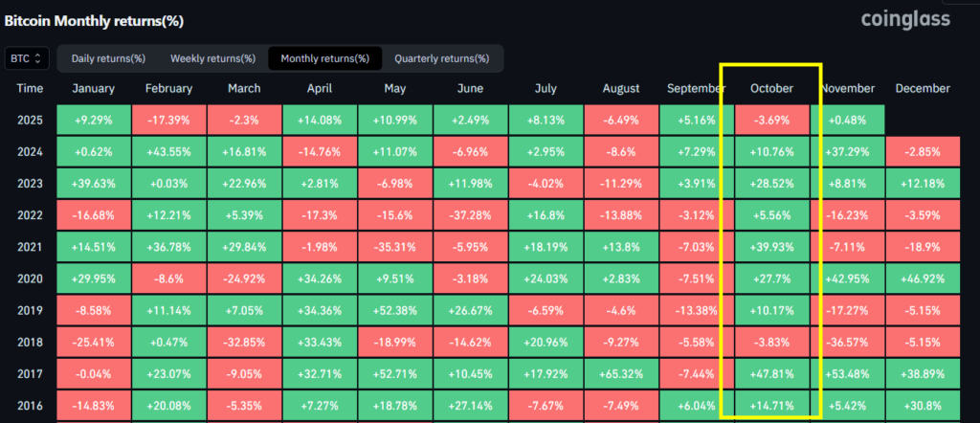Click the 2025 November +0.48% cell
This screenshot has height=423, width=980.
[847, 122]
